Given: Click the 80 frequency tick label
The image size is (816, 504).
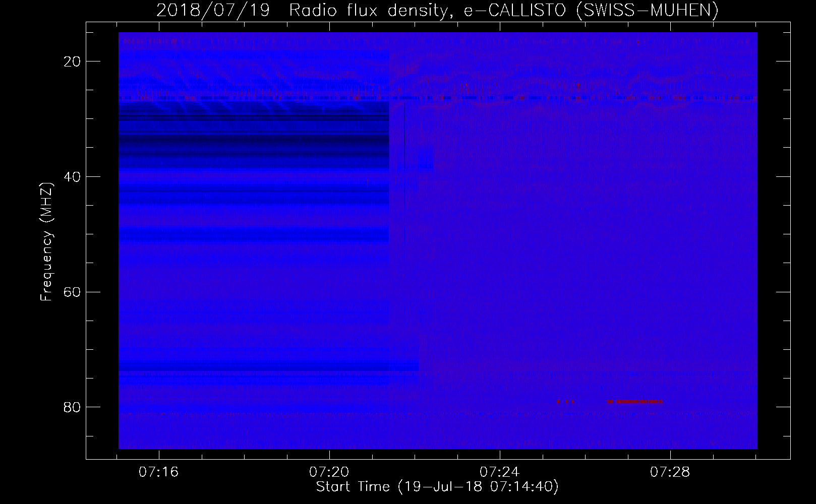Looking at the screenshot, I should click(x=72, y=407).
